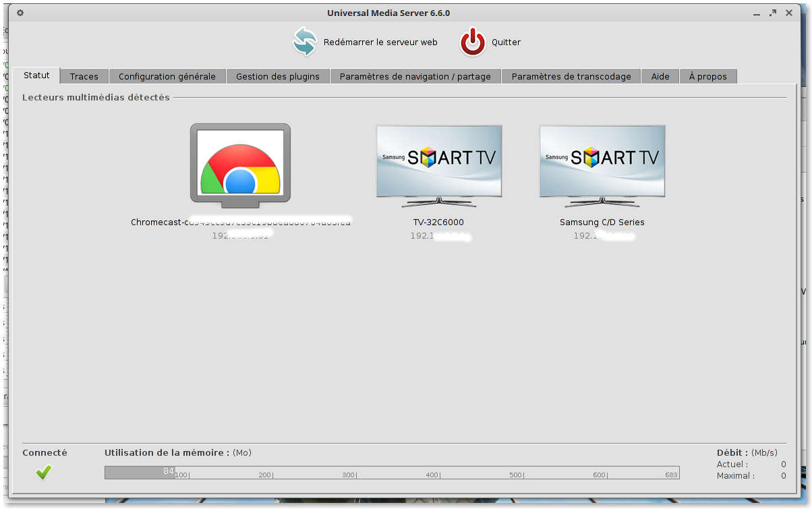Maximize the Universal Media Server window
This screenshot has width=812, height=509.
click(773, 13)
